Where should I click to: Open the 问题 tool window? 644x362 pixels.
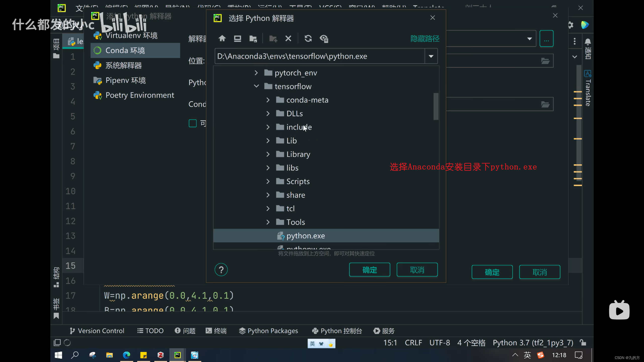click(185, 331)
